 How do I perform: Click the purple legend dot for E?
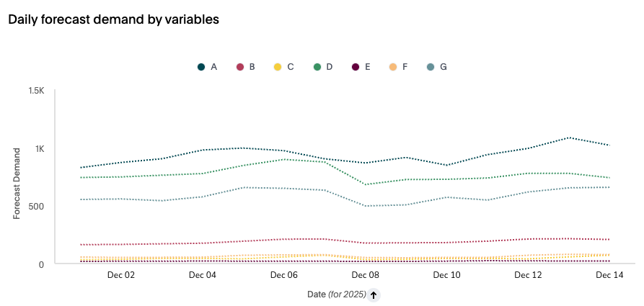point(355,67)
